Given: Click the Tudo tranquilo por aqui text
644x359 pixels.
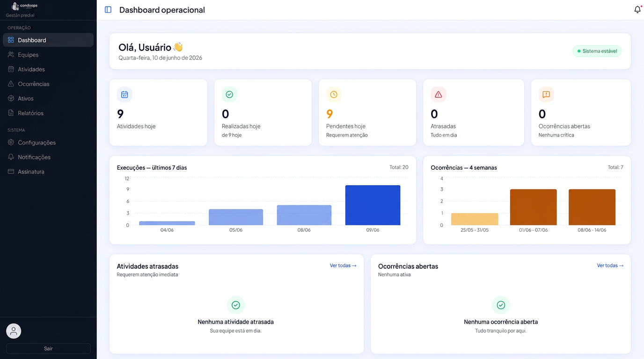Looking at the screenshot, I should point(501,331).
